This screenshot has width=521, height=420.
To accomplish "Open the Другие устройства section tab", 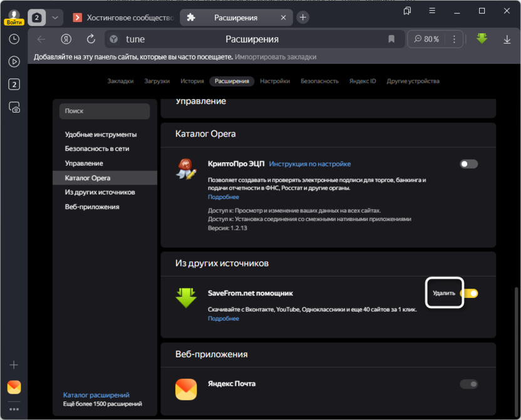I will click(413, 81).
